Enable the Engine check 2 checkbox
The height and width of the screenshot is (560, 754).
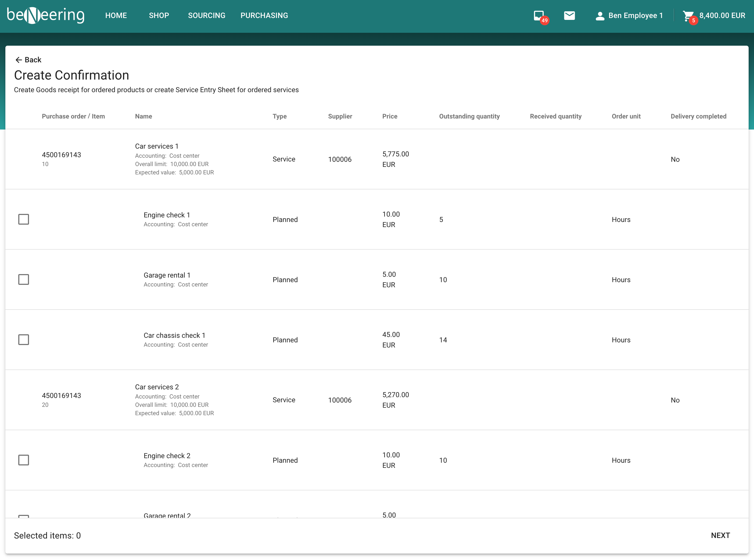pos(24,460)
